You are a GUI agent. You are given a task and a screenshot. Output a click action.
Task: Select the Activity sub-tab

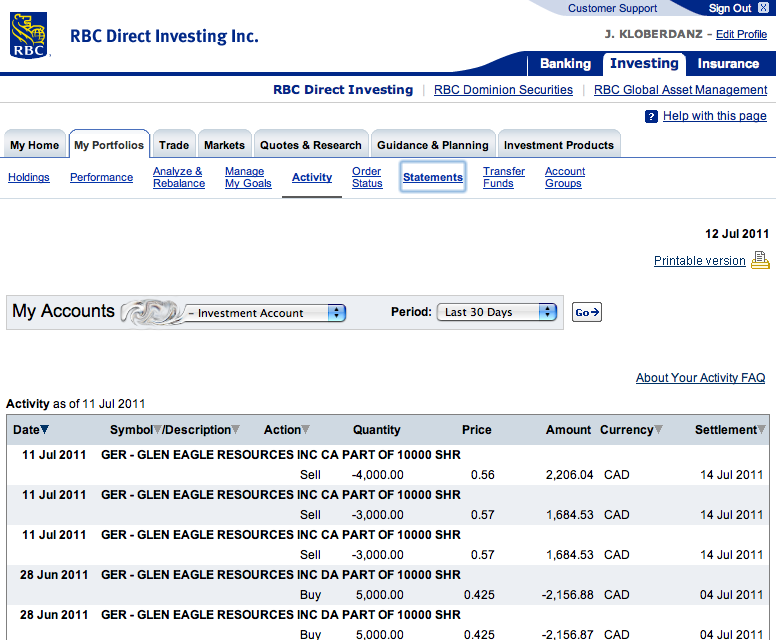coord(312,177)
